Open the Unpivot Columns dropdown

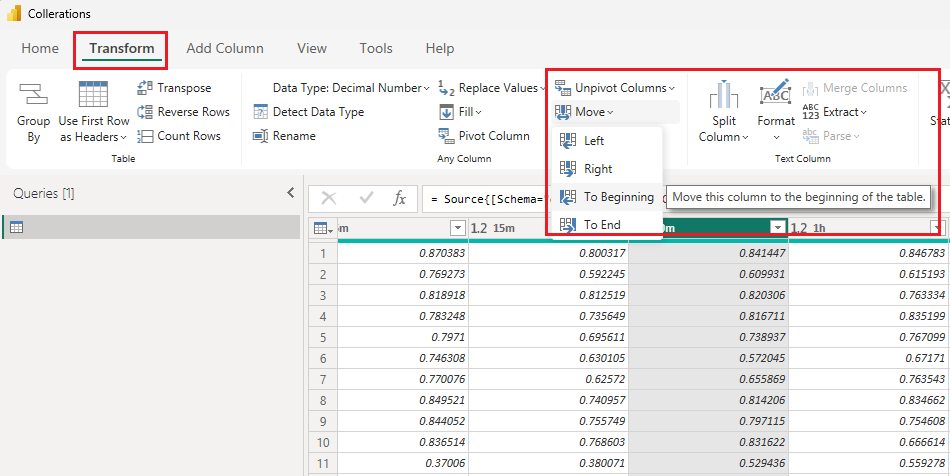(614, 88)
